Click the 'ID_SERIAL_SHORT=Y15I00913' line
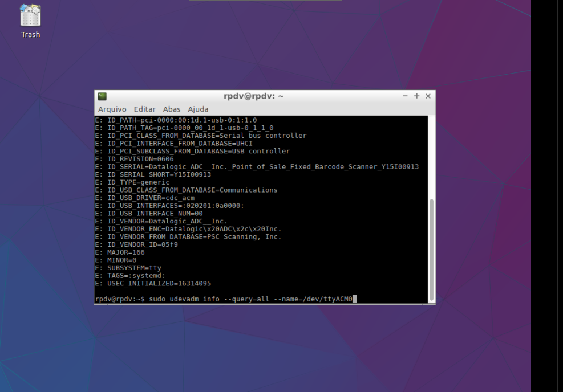The image size is (563, 392). point(153,175)
